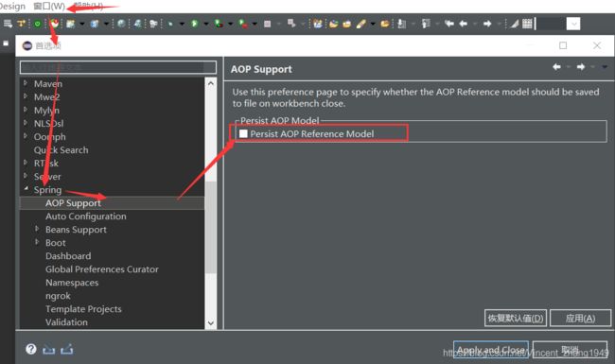Click the Apply and Close button
This screenshot has height=364, width=615.
click(x=491, y=350)
